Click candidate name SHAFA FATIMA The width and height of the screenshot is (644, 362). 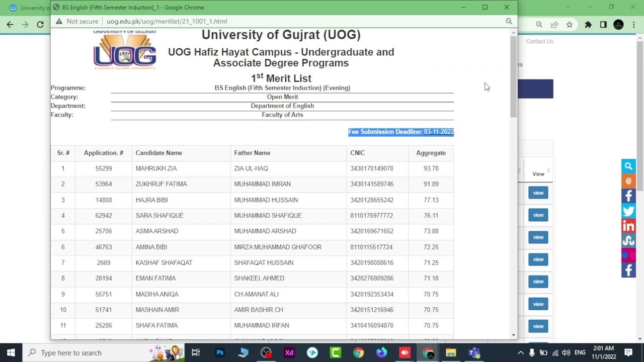click(156, 325)
